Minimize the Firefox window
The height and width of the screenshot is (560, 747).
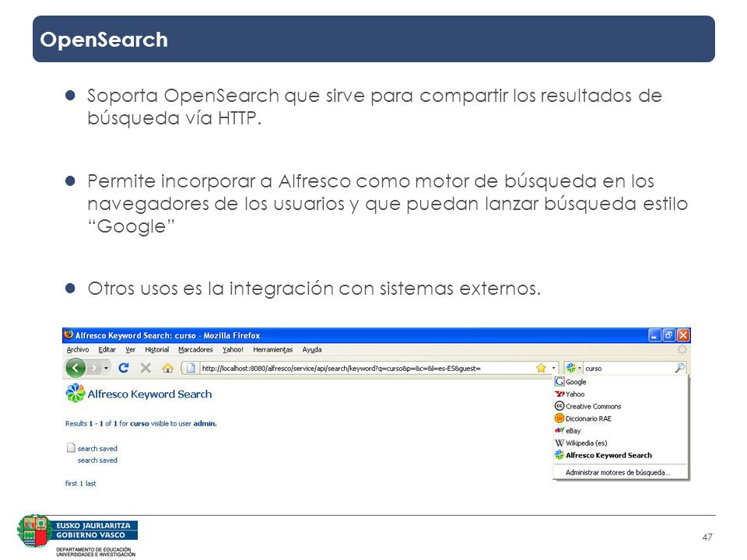coord(654,335)
